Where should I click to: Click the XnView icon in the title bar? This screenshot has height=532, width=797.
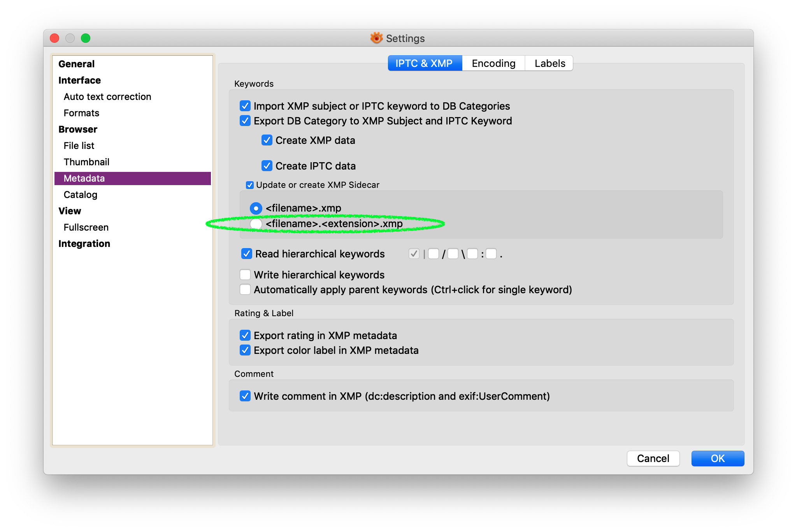pos(376,38)
